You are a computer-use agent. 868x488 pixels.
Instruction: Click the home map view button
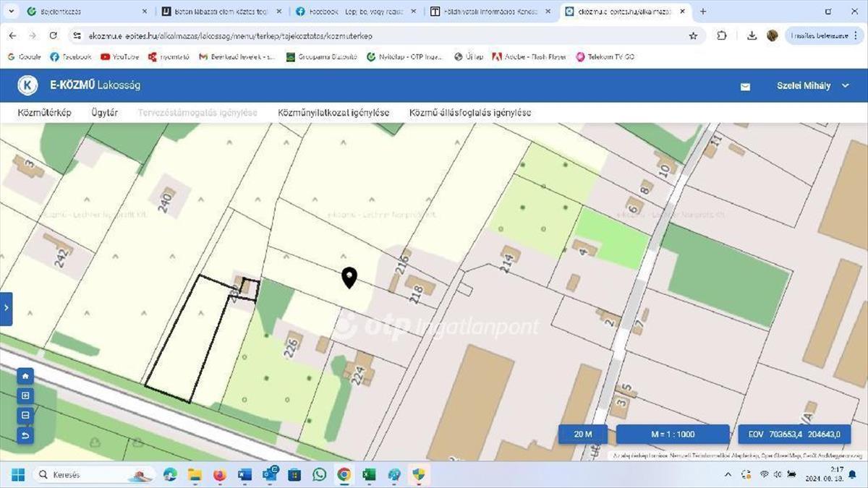coord(25,377)
